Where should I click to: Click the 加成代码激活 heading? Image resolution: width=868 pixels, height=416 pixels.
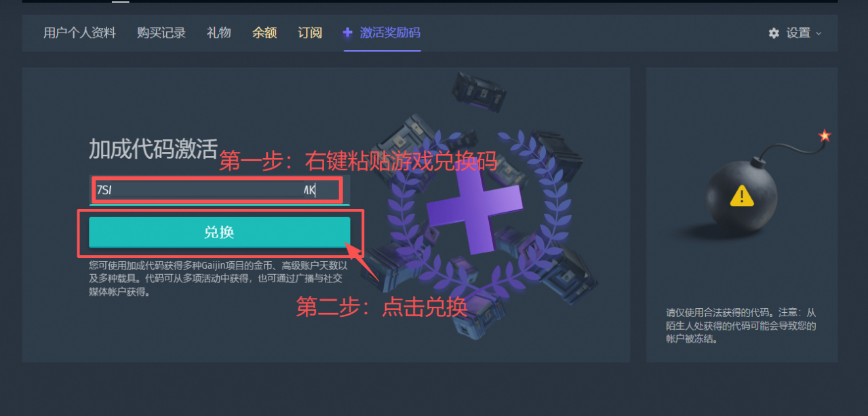(153, 149)
